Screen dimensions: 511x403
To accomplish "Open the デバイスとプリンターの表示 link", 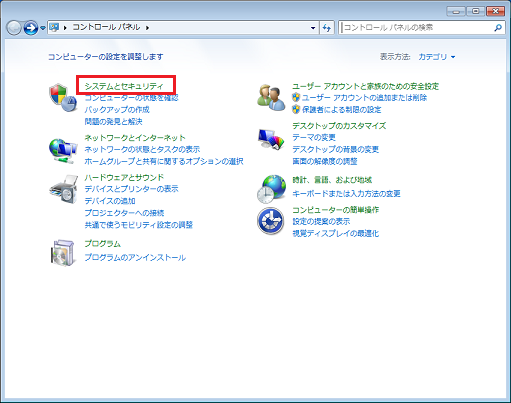I will point(131,189).
